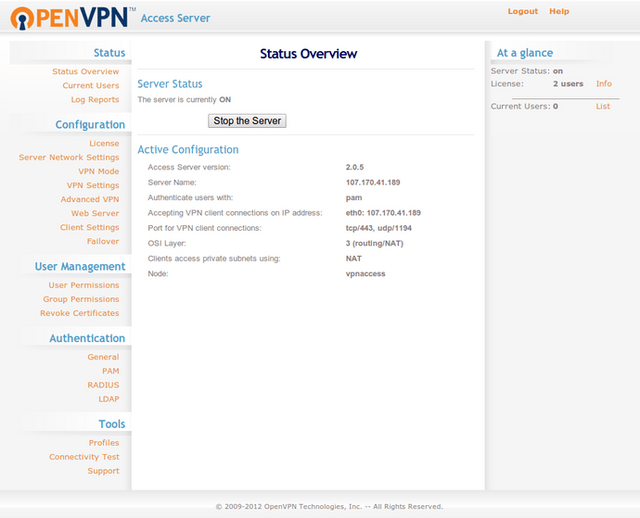This screenshot has width=640, height=518.
Task: Click the 'Access Server version:' label
Action: tap(189, 167)
